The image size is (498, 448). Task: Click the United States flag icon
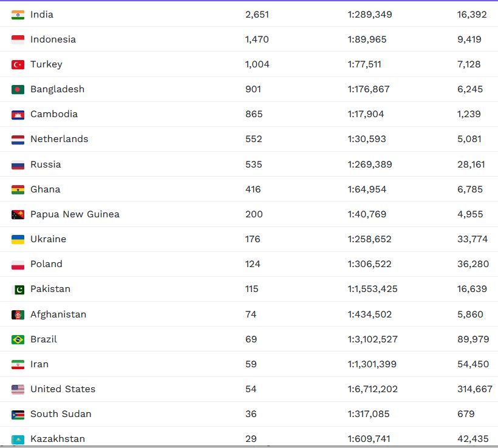18,389
